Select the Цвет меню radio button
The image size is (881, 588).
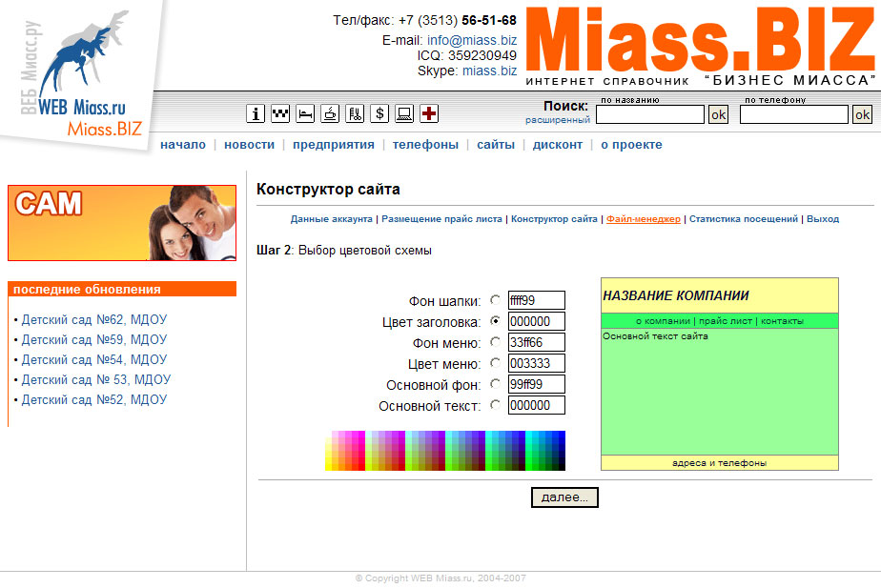[x=495, y=363]
